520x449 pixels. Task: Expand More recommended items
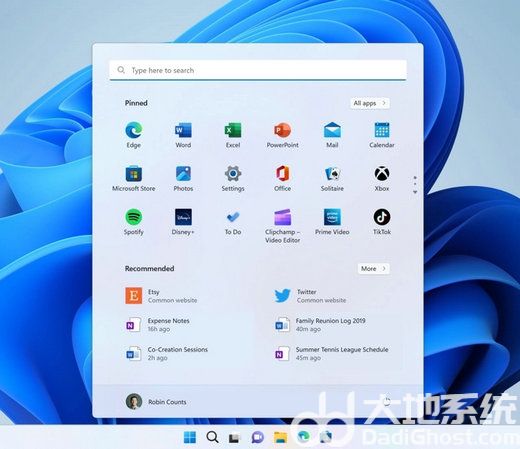[x=374, y=268]
